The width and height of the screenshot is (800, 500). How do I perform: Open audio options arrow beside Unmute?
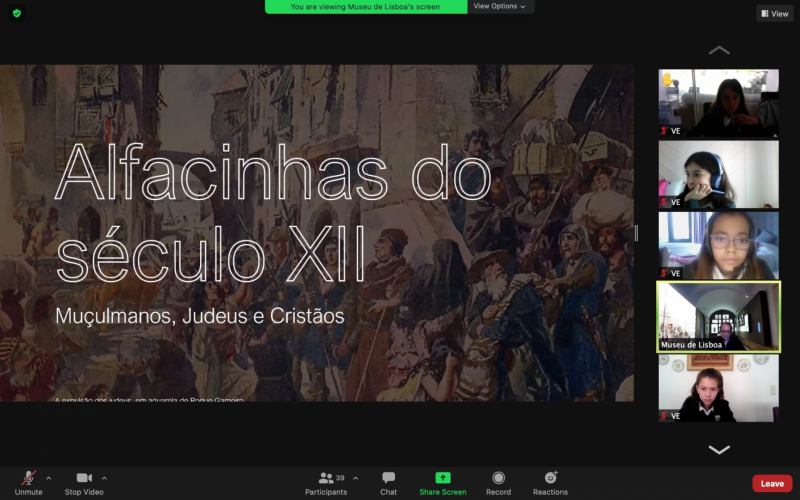48,478
